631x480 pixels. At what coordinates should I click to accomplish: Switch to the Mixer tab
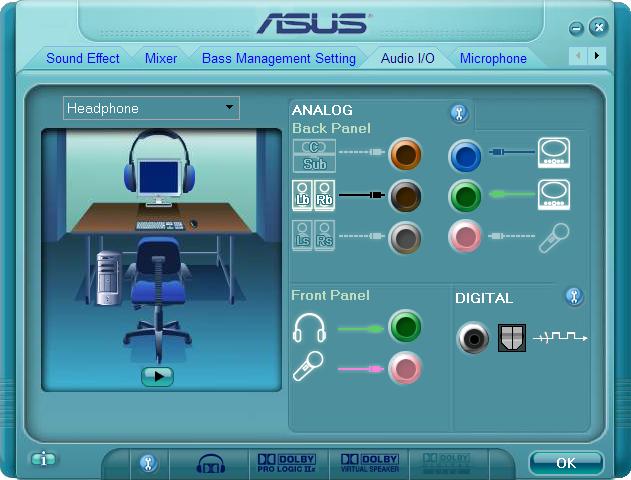(x=161, y=58)
